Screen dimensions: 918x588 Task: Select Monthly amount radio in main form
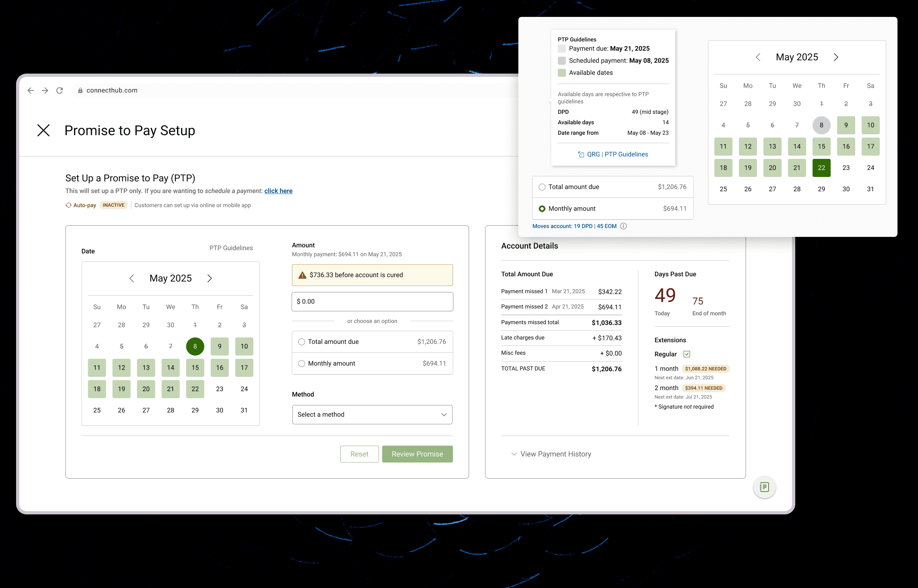point(301,364)
